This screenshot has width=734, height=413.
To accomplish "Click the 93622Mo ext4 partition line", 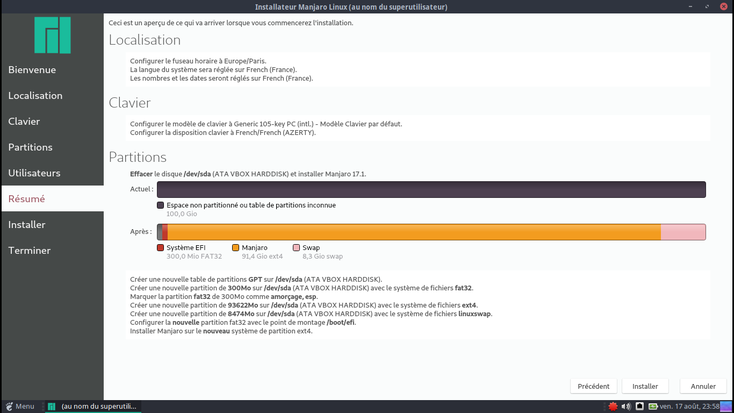I will (x=304, y=305).
